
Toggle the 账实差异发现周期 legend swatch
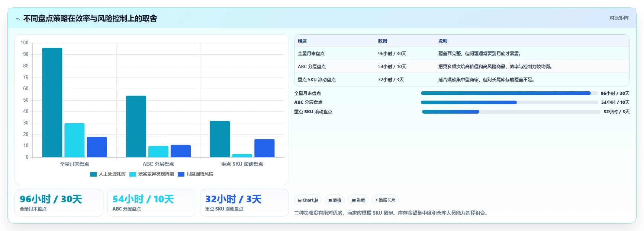coord(133,174)
